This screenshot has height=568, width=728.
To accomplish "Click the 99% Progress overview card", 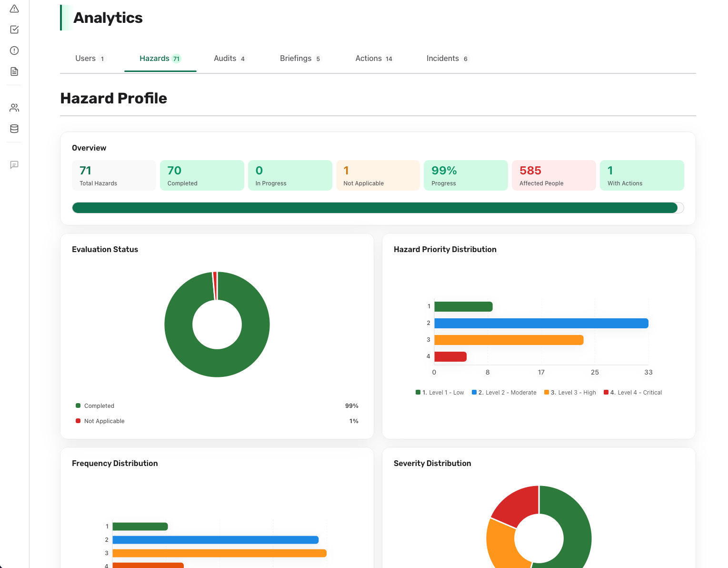I will point(466,175).
